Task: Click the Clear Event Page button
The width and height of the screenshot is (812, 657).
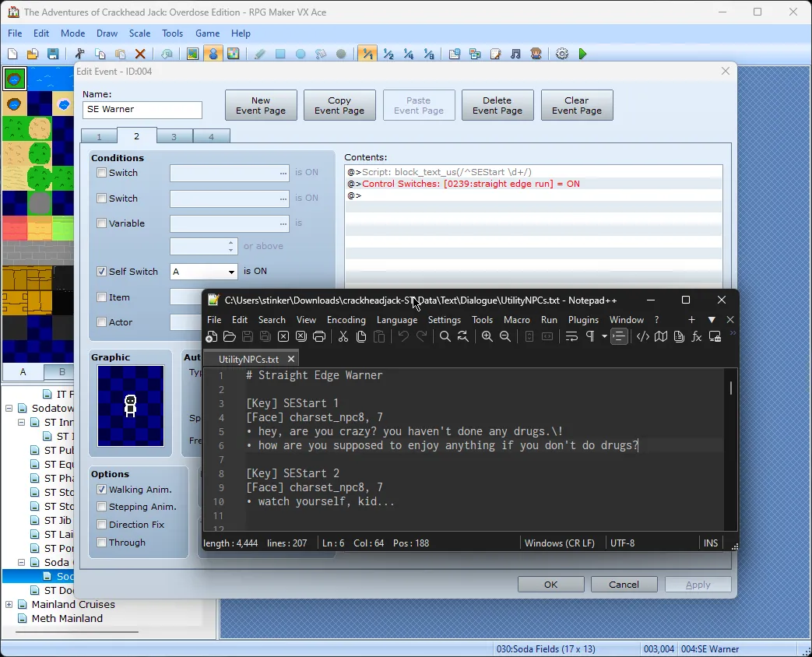Action: tap(577, 105)
